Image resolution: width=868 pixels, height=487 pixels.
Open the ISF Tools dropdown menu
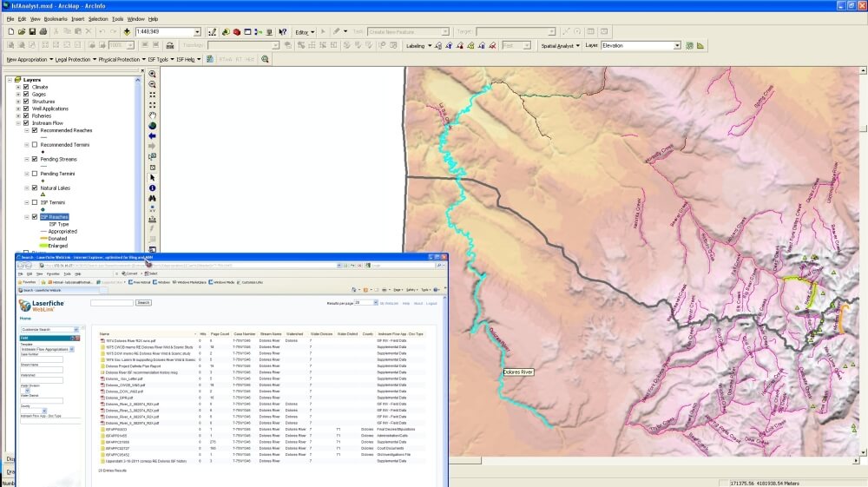tap(161, 59)
